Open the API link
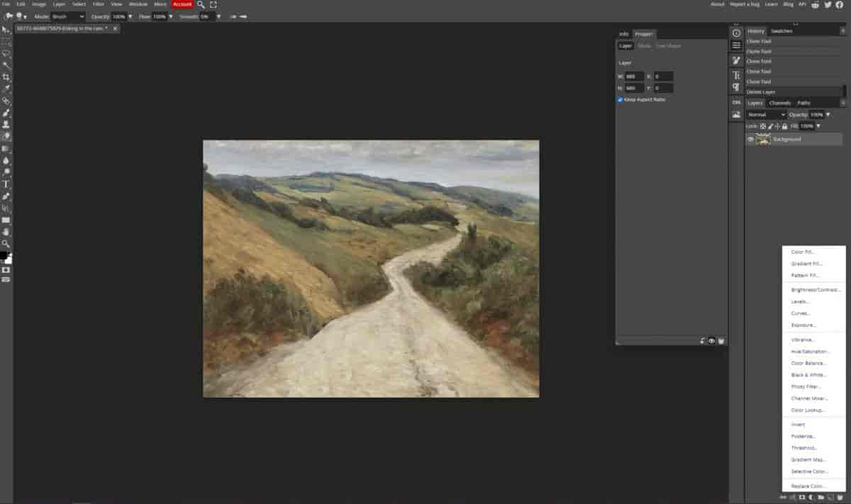 pos(803,4)
